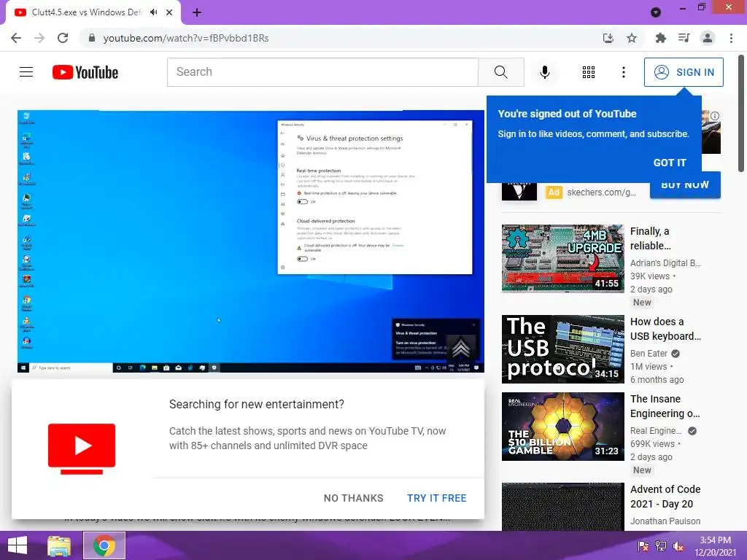Open network status tray icon
747x560 pixels.
(x=660, y=546)
